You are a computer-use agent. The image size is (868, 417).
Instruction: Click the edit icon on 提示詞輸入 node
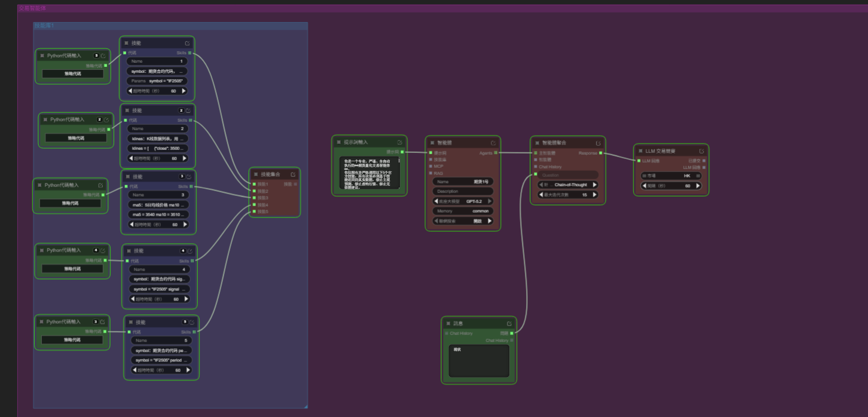point(399,143)
